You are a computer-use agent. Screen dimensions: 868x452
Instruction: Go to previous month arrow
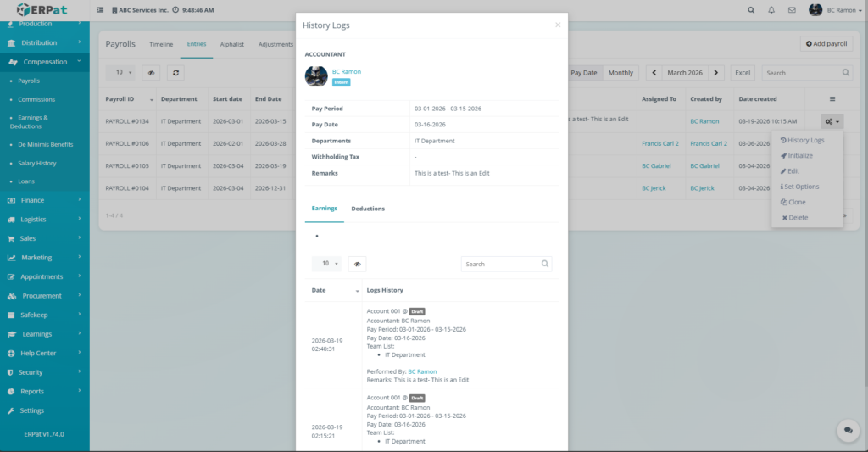point(654,73)
